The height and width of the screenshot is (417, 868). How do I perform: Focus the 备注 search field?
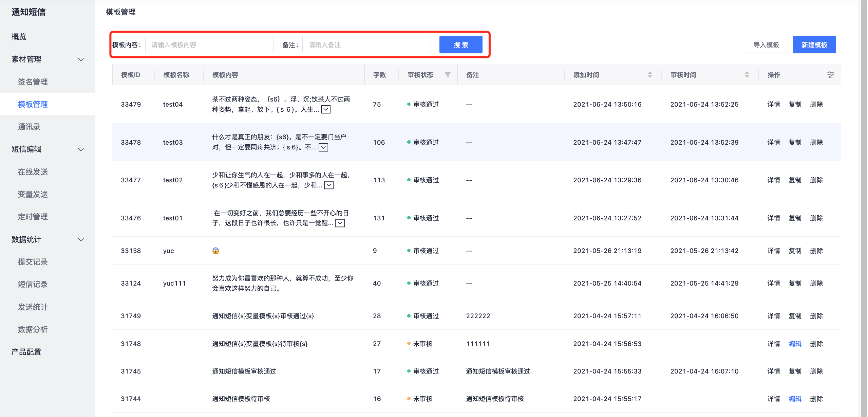pyautogui.click(x=366, y=44)
